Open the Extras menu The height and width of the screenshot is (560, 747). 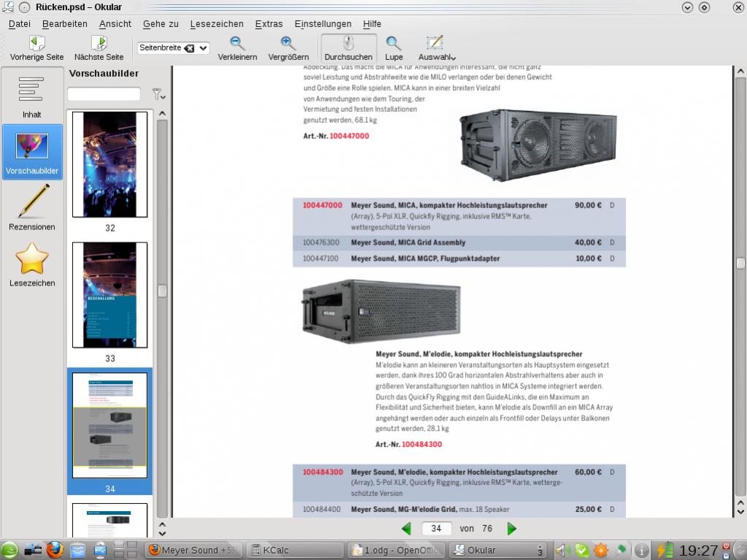269,24
